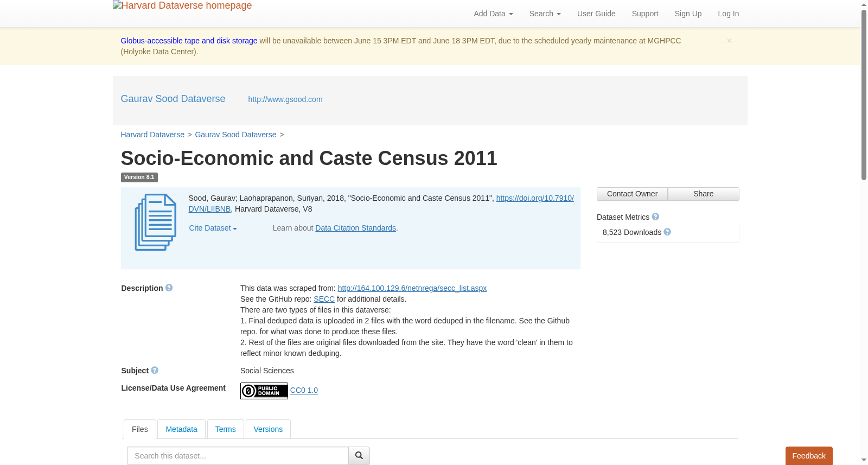Viewport: 868px width, 465px height.
Task: Click the Contact Owner button
Action: tap(632, 194)
